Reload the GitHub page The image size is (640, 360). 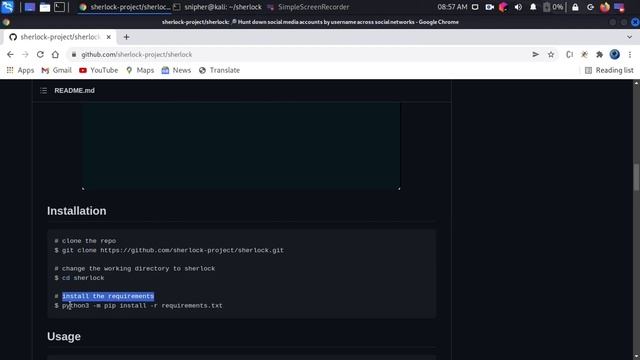[x=40, y=54]
